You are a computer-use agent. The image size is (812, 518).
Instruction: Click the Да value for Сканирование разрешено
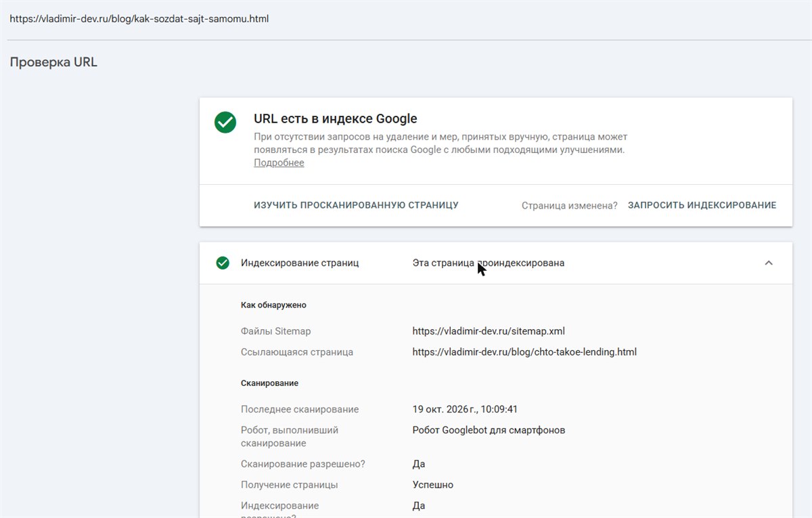419,464
